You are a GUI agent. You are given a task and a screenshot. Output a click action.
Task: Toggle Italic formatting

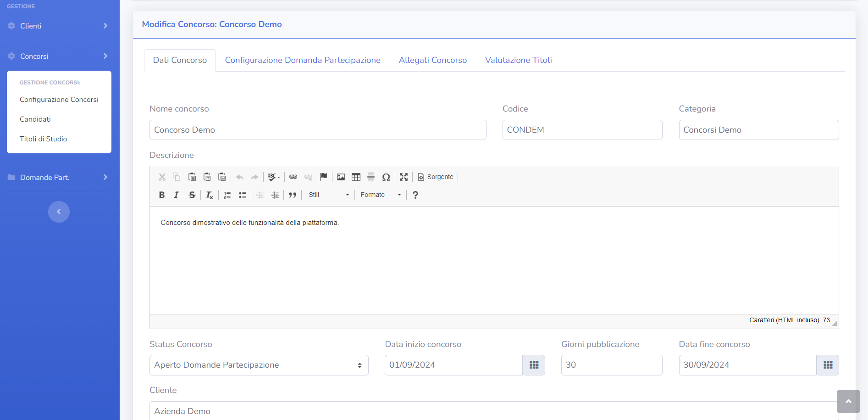[177, 195]
